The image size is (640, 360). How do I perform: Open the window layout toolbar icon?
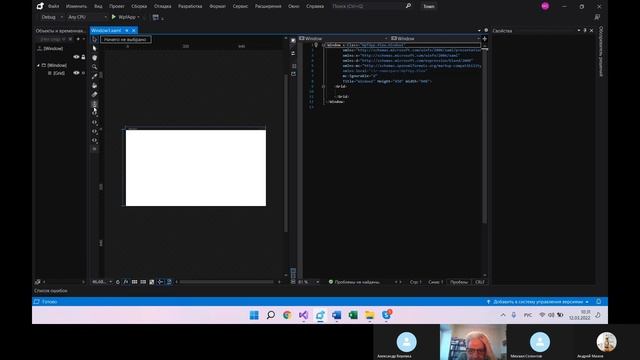click(156, 17)
